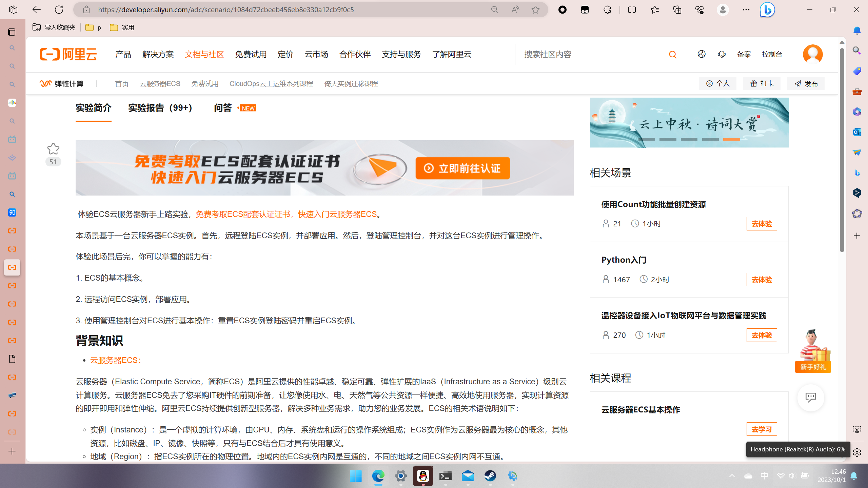Click 去学习 for 云服务器ECS基本操作
Screen dimensions: 868x488
pyautogui.click(x=762, y=429)
